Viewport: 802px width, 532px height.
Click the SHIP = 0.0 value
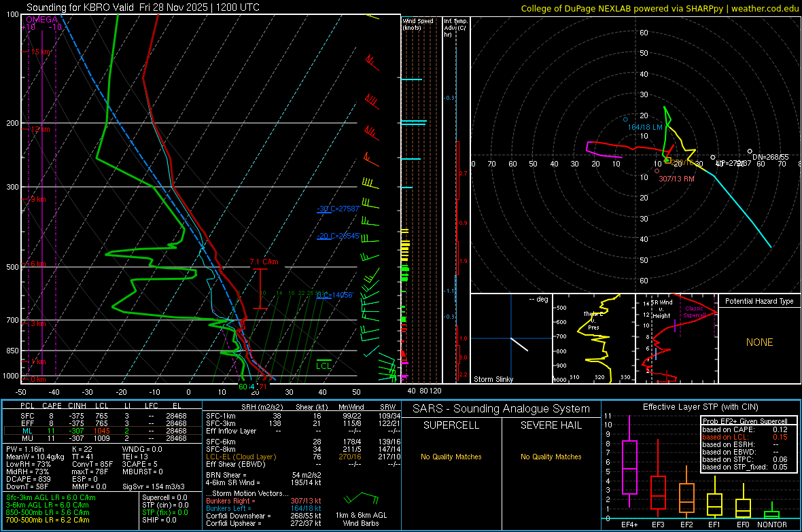159,520
